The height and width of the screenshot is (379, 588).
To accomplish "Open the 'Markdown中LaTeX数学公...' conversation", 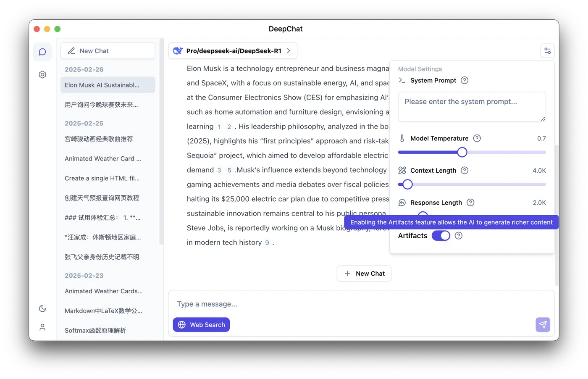I will pyautogui.click(x=108, y=311).
